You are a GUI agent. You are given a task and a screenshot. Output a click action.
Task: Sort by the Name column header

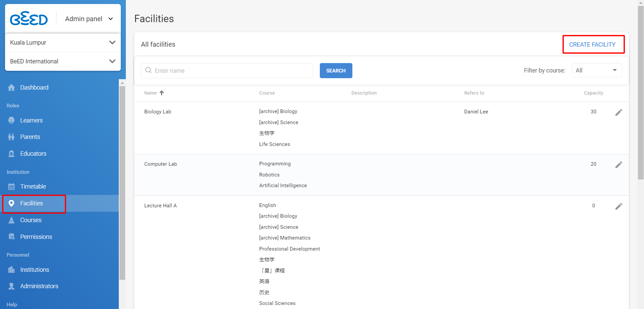tap(150, 93)
